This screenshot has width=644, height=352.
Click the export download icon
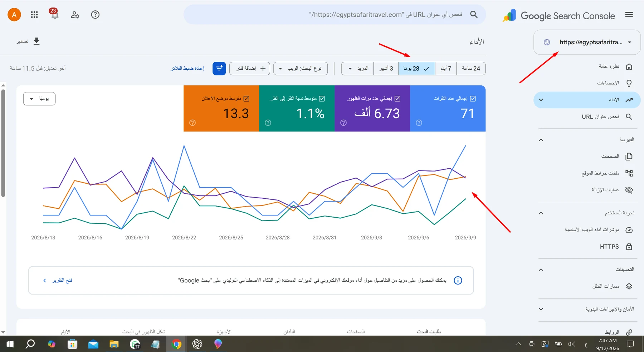pos(36,41)
